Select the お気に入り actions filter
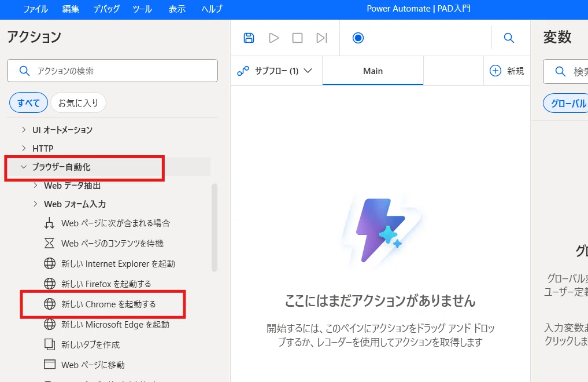This screenshot has height=382, width=588. point(79,102)
